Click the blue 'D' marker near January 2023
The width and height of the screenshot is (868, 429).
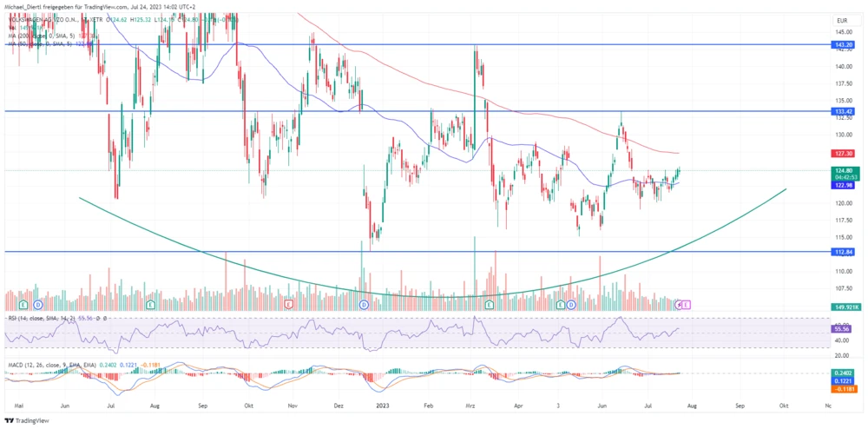(364, 305)
